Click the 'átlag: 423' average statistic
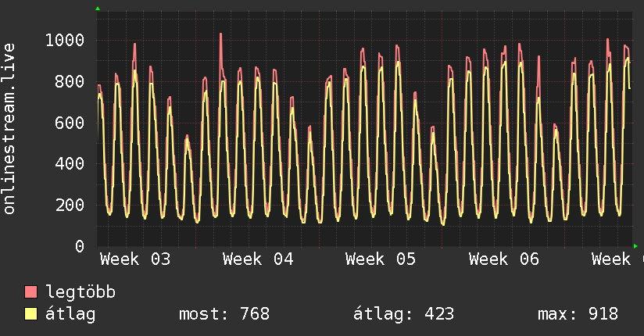 [x=404, y=314]
